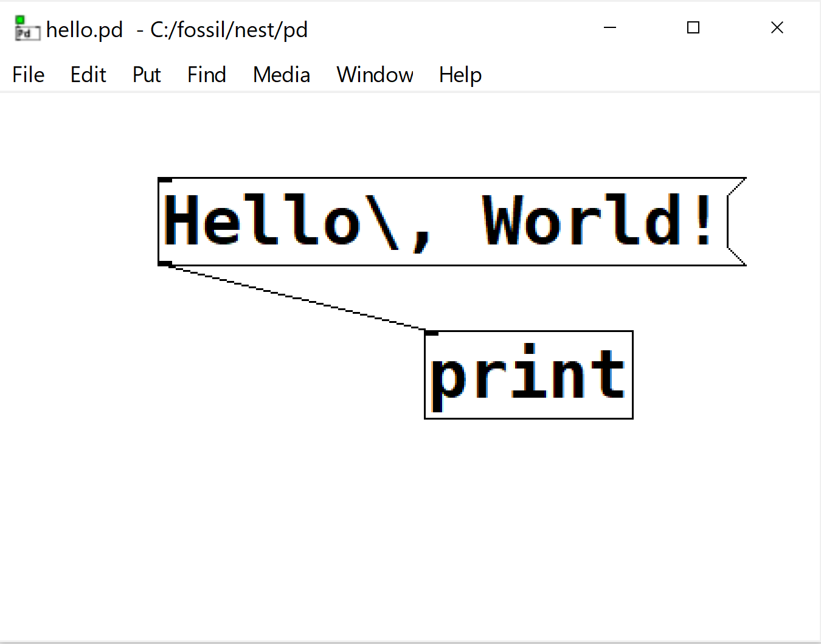Viewport: 821px width, 644px height.
Task: Maximize the hello.pd window
Action: pyautogui.click(x=693, y=27)
